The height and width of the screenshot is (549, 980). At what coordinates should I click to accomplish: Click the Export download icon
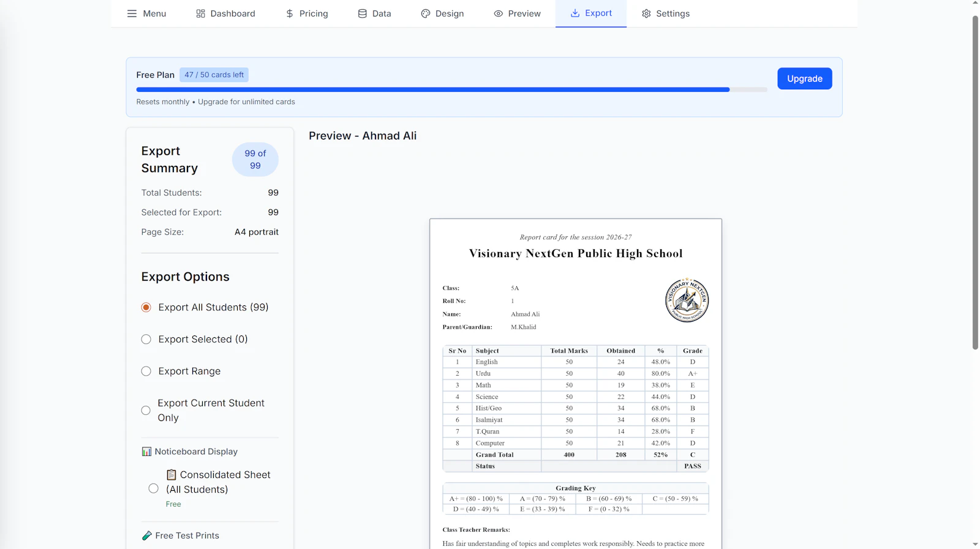point(575,13)
